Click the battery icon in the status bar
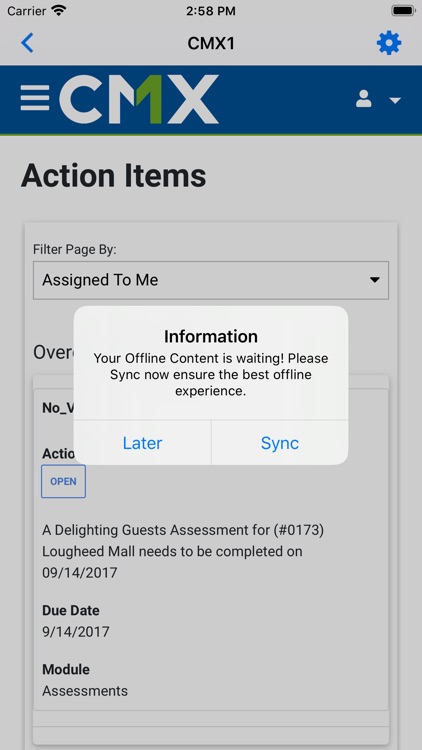 click(x=403, y=11)
